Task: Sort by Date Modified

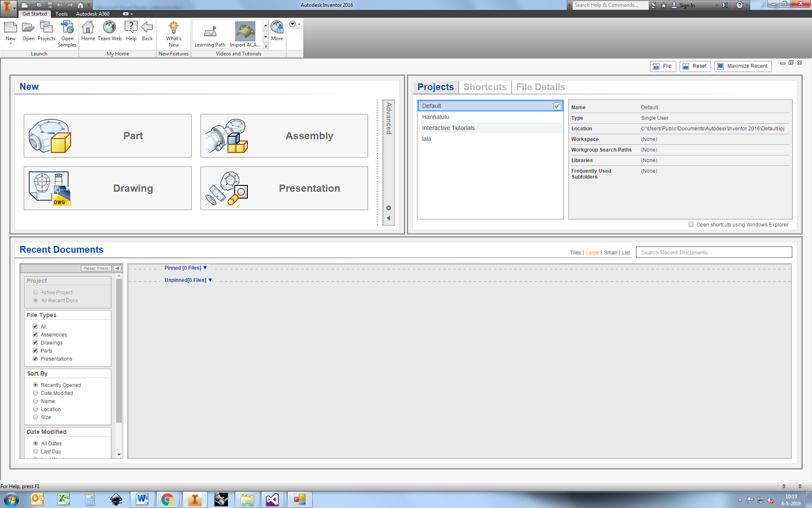Action: (x=36, y=393)
